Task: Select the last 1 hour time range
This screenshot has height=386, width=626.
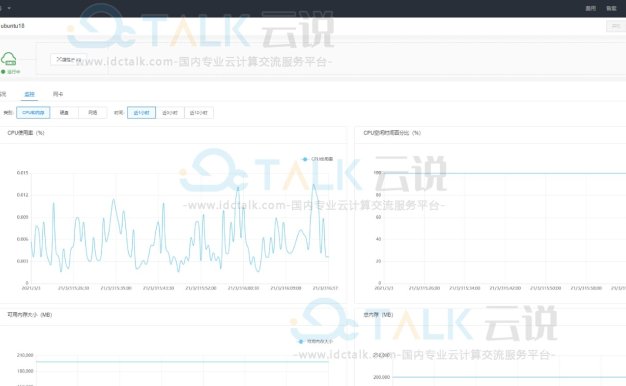Action: click(x=141, y=113)
